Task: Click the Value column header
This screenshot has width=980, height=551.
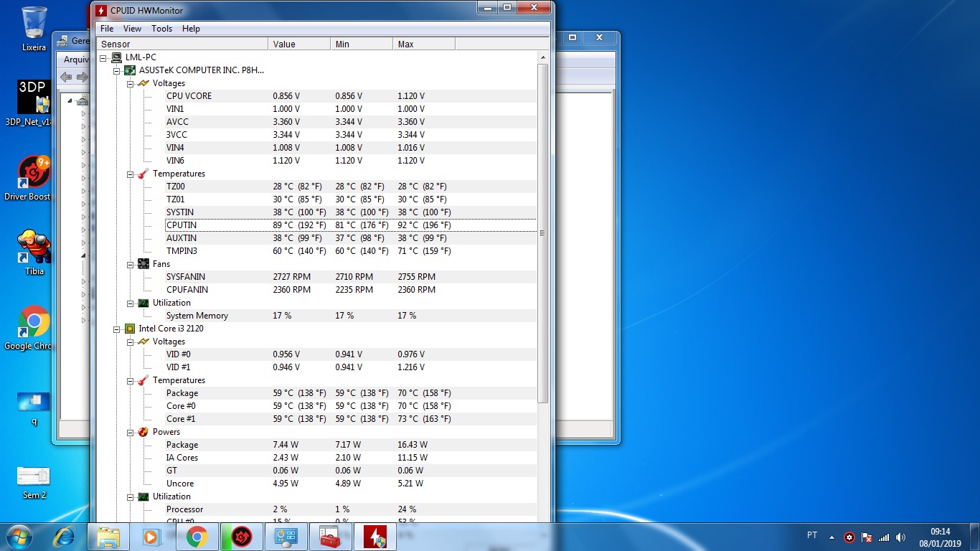Action: [299, 44]
